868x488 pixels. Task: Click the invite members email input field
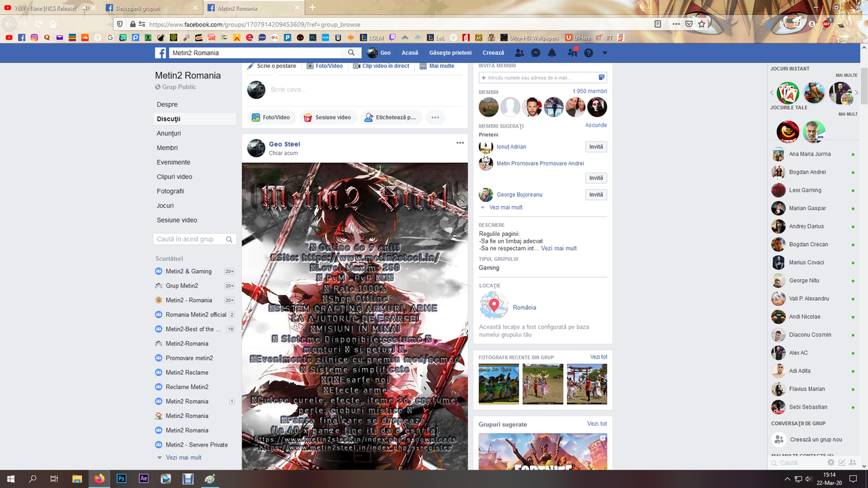click(x=542, y=78)
